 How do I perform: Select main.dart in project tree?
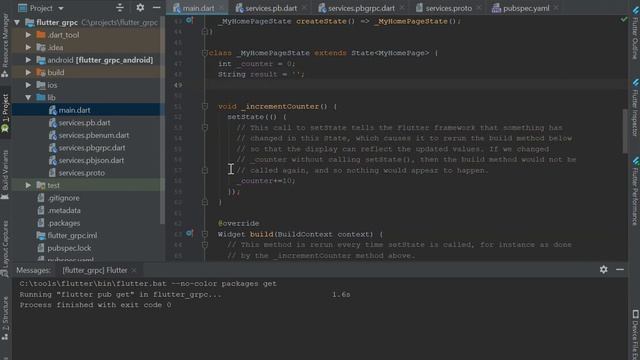pos(74,110)
